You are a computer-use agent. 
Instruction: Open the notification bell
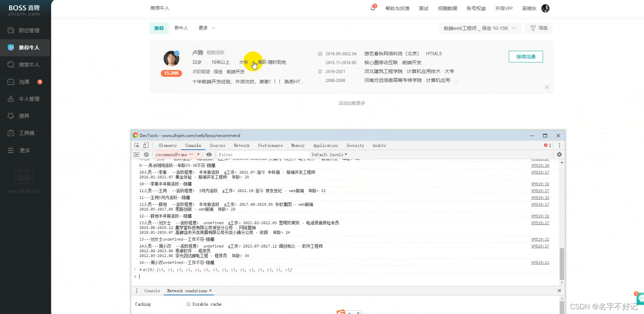point(373,8)
